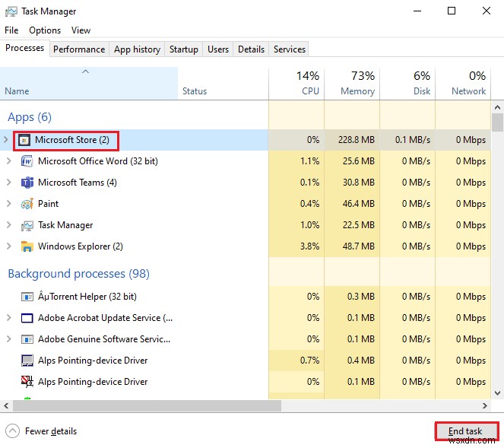Click the Microsoft Store app icon
The image size is (504, 448).
click(x=24, y=140)
